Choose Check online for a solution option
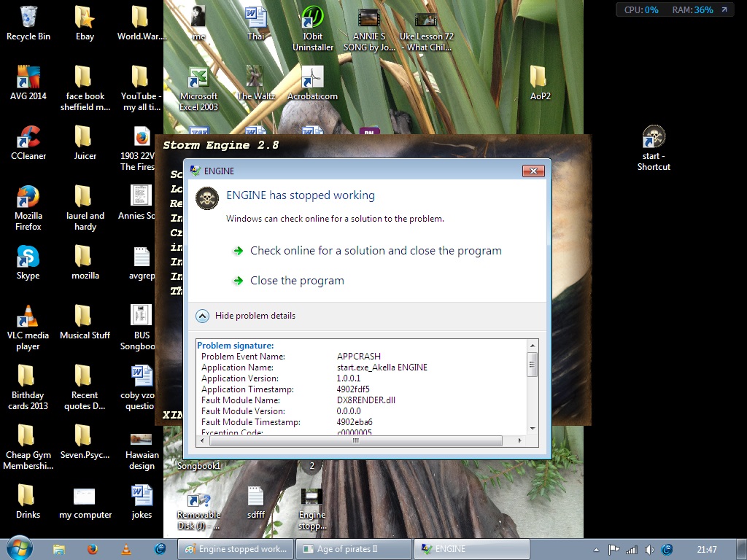The height and width of the screenshot is (560, 747). 376,251
